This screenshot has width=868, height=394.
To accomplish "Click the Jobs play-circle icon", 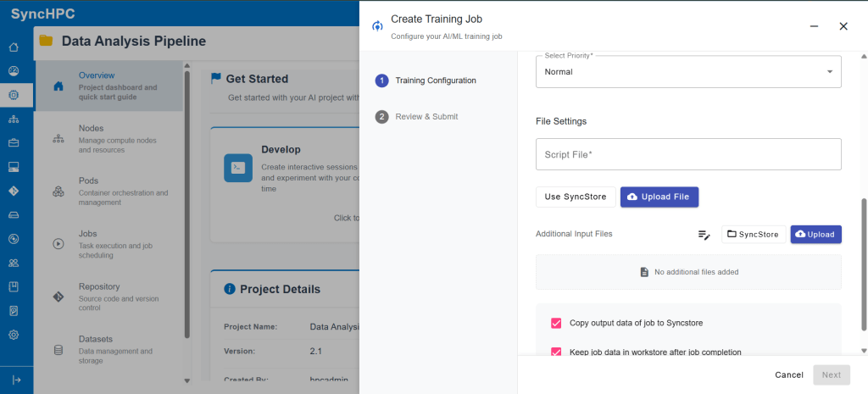I will click(x=58, y=244).
